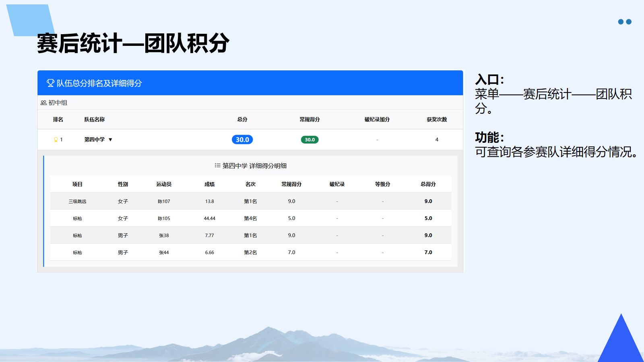644x362 pixels.
Task: Click the slide title 赛后统计—团队积分
Action: point(133,43)
